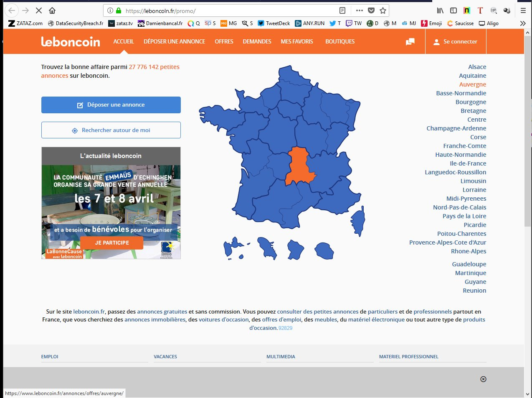Open the OFFRES navigation tab

(x=224, y=41)
